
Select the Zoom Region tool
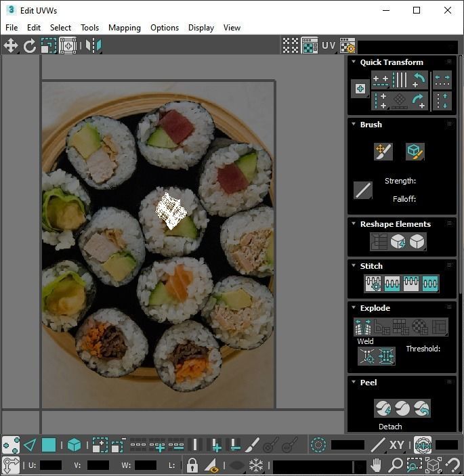pos(415,465)
